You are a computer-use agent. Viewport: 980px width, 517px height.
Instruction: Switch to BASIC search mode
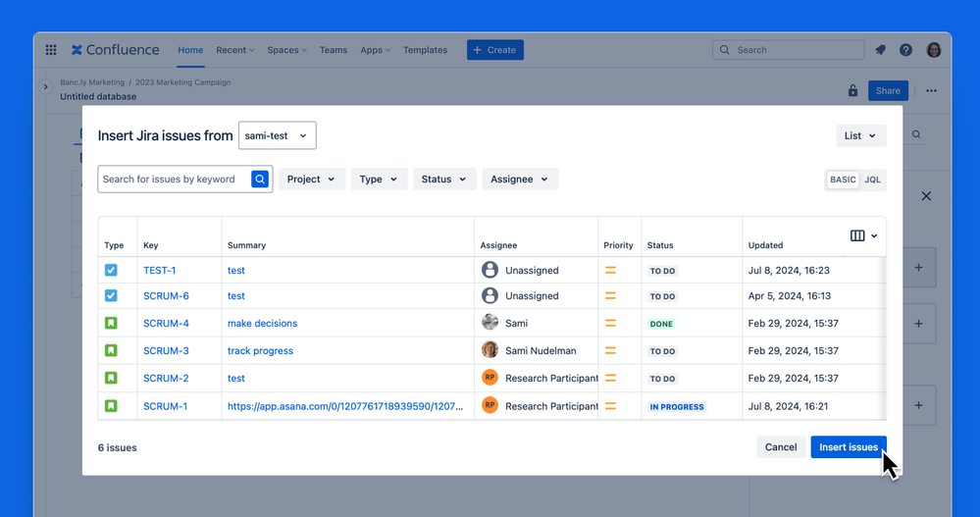[x=843, y=180]
